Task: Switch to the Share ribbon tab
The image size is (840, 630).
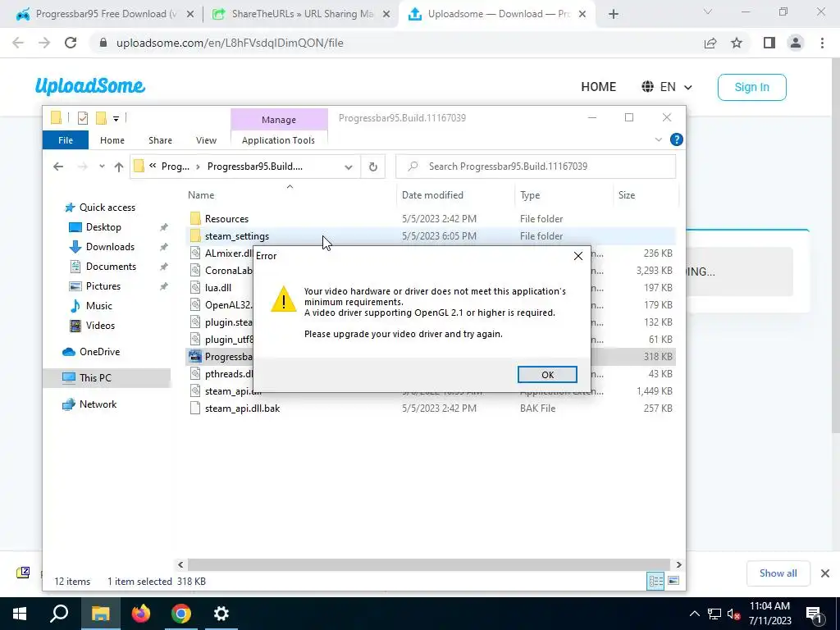Action: tap(160, 140)
